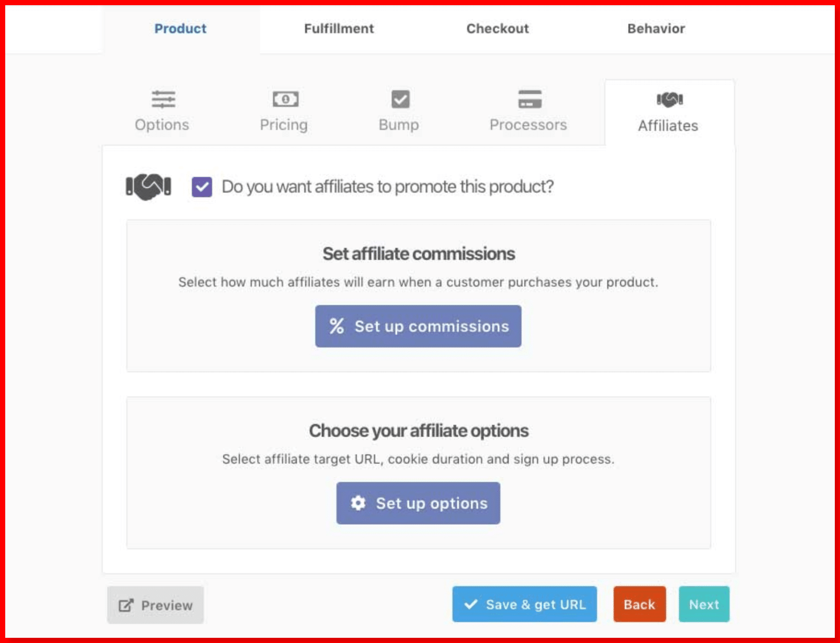Click the Affiliates handshake tab icon
Image resolution: width=840 pixels, height=643 pixels.
pos(670,99)
